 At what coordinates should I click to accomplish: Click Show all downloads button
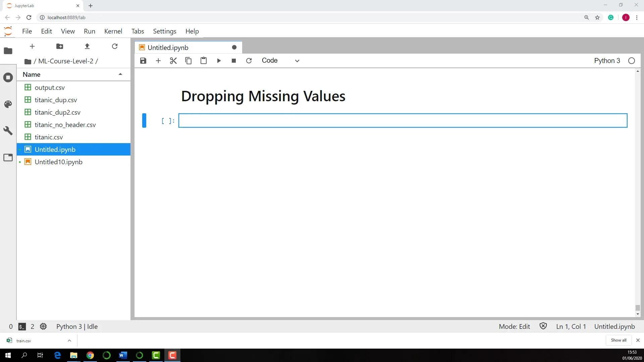tap(618, 340)
